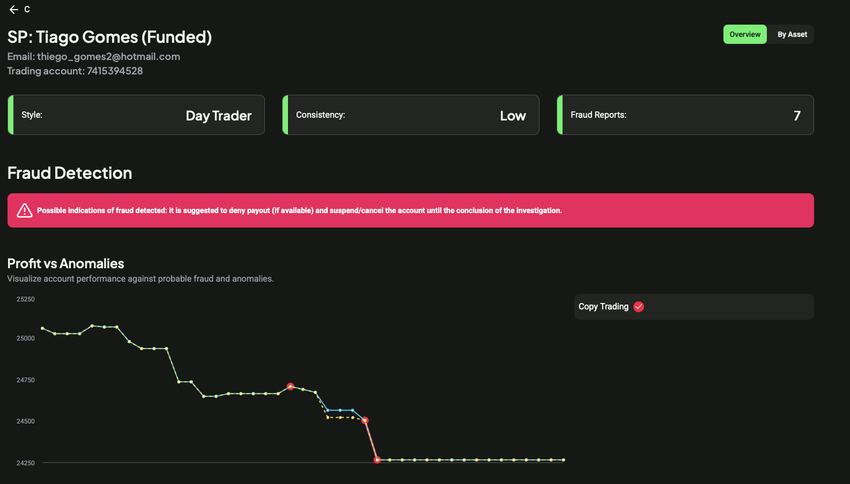The height and width of the screenshot is (484, 850).
Task: Switch to the By Asset tab
Action: tap(791, 34)
